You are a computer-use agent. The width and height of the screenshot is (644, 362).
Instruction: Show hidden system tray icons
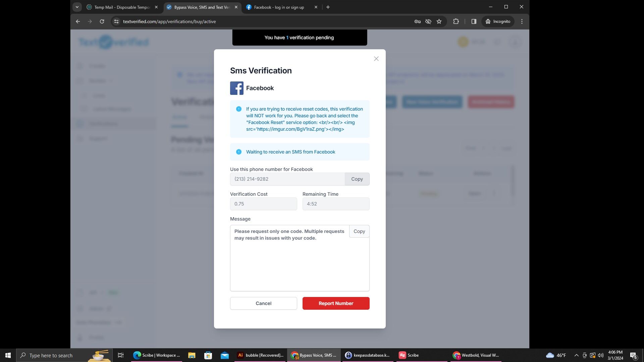point(576,355)
